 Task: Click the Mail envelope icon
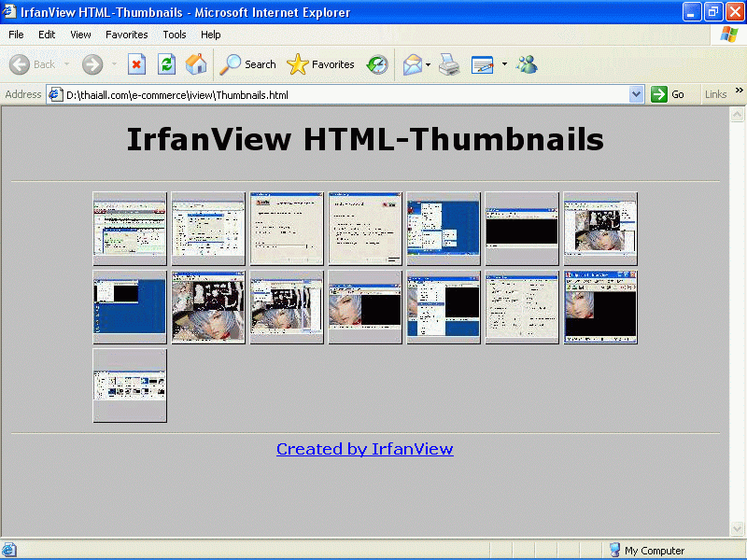pyautogui.click(x=412, y=64)
